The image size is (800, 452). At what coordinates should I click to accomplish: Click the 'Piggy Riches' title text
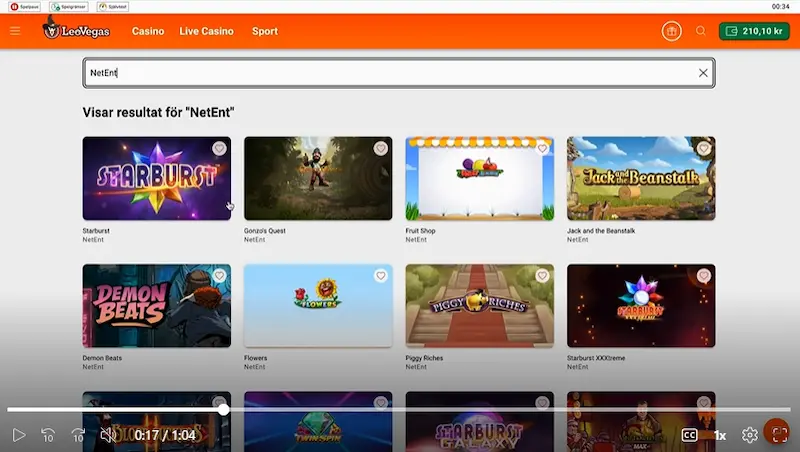(424, 358)
